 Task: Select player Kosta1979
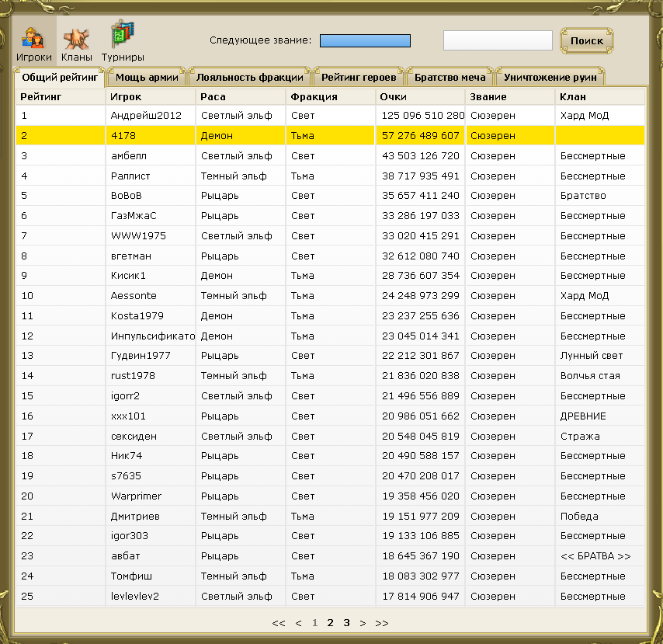[137, 316]
